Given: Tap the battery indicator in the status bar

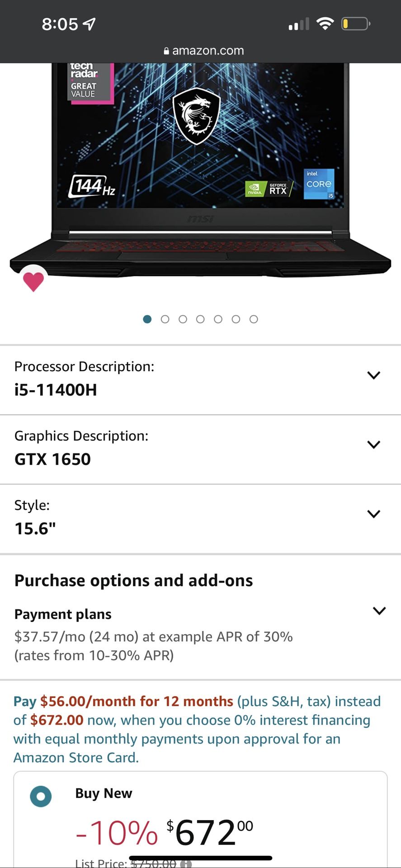Looking at the screenshot, I should point(355,24).
